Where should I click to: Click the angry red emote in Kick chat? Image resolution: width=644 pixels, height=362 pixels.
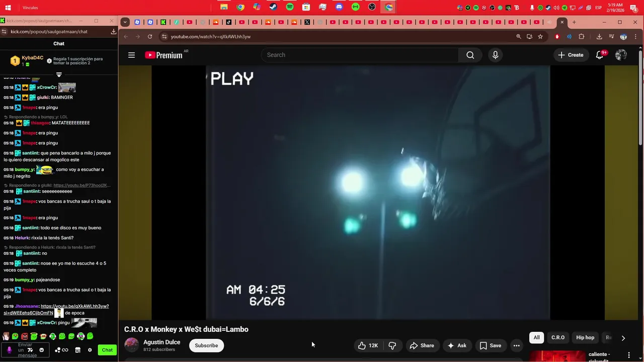pyautogui.click(x=24, y=336)
